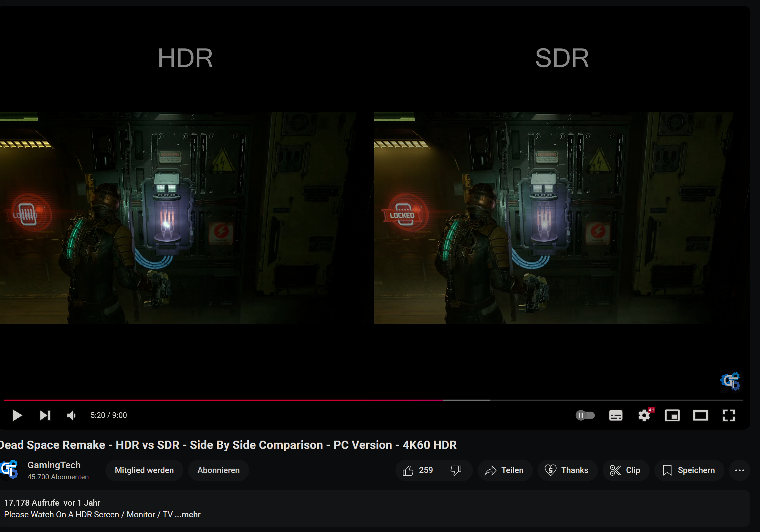This screenshot has height=532, width=760.
Task: Skip to the next video
Action: coord(45,415)
